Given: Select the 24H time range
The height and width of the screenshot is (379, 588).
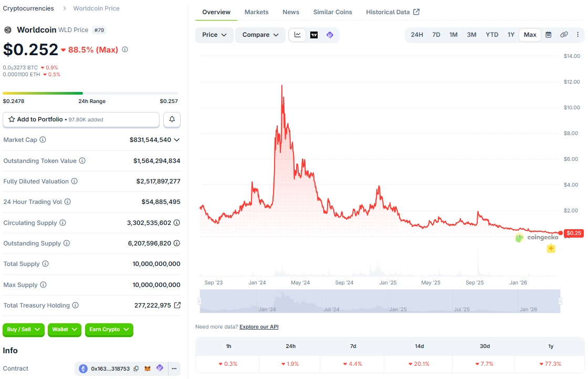Looking at the screenshot, I should click(417, 35).
